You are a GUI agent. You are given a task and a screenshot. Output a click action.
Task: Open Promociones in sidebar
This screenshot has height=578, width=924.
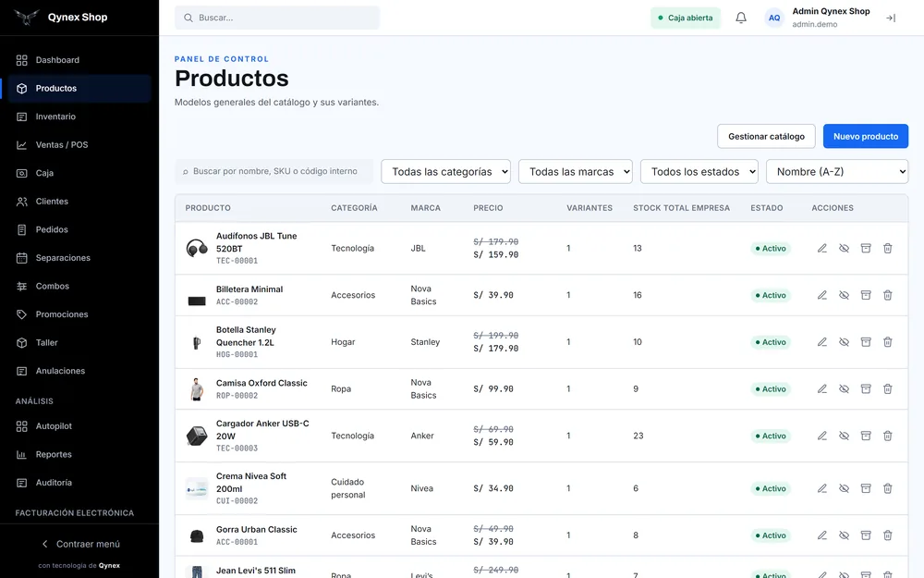click(79, 315)
